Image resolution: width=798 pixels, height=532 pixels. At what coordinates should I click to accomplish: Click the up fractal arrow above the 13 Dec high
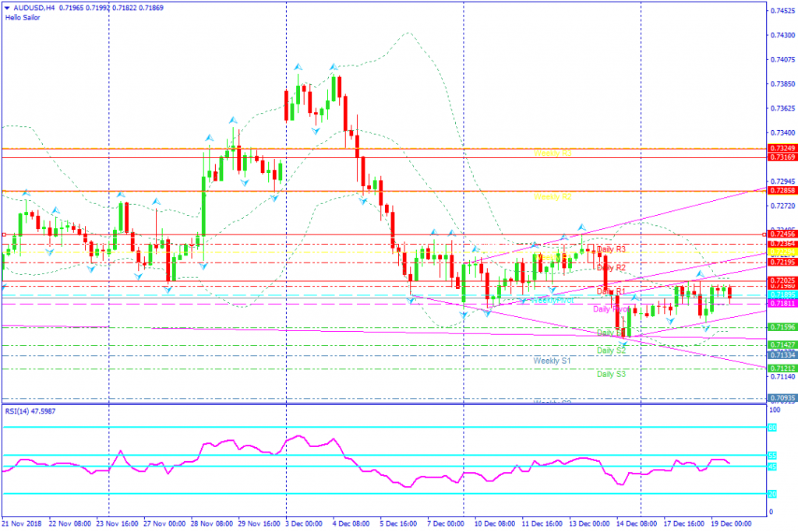[x=581, y=228]
